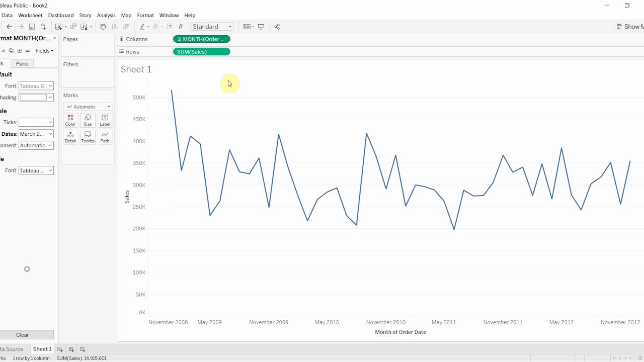Open the Story menu
The height and width of the screenshot is (362, 644).
point(86,15)
